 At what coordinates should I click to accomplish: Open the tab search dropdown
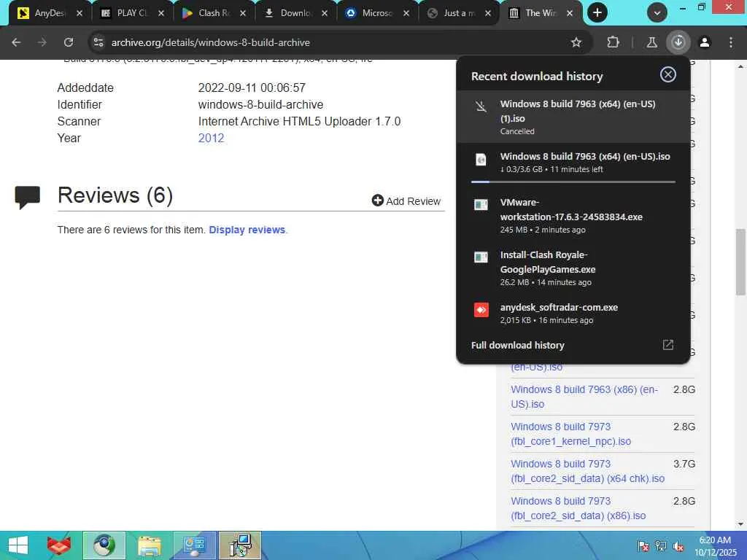657,13
